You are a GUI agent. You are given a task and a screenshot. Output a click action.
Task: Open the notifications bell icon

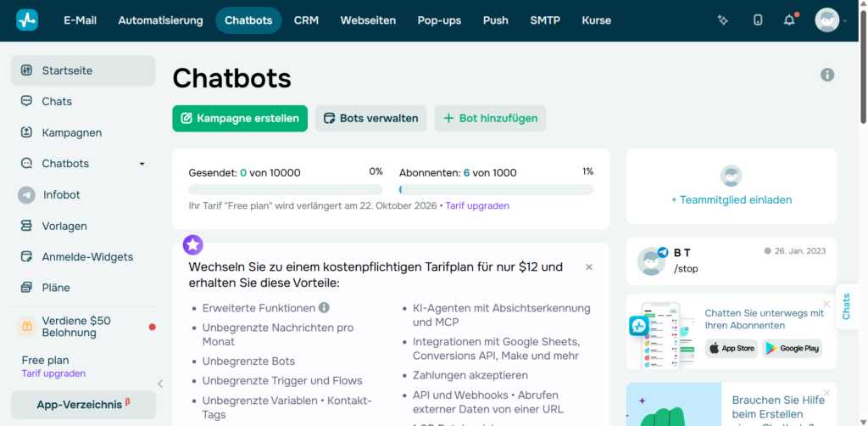[789, 20]
